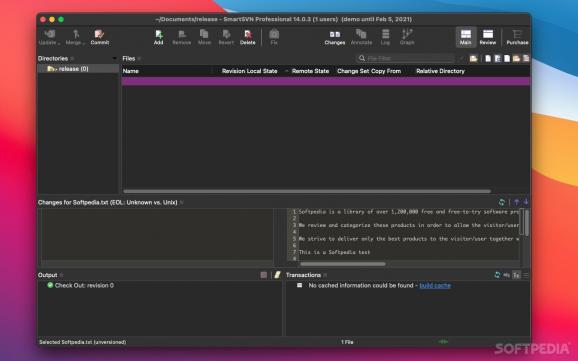
Task: Open the Changes comparison tool
Action: [335, 37]
